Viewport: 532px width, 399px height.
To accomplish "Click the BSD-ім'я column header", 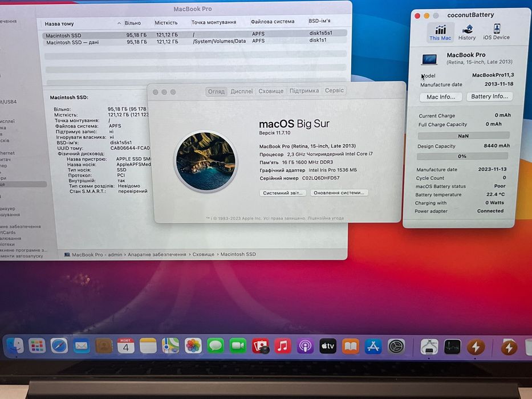I will coord(319,21).
